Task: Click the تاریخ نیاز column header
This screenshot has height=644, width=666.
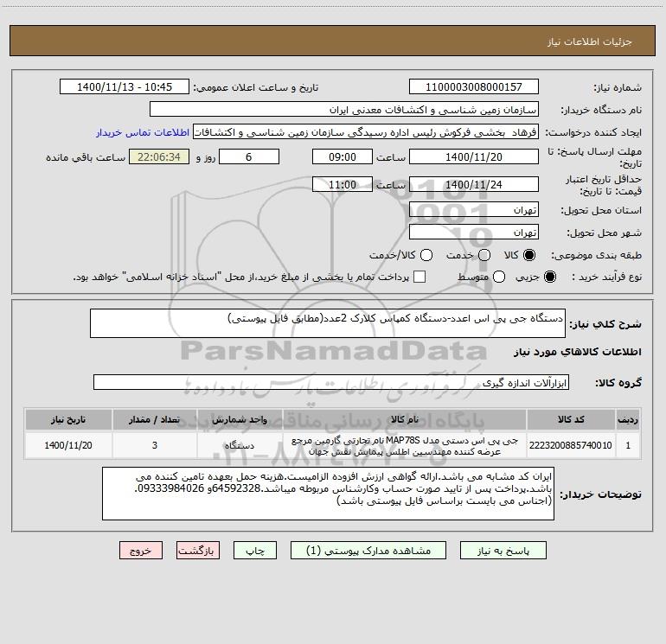Action: point(68,419)
